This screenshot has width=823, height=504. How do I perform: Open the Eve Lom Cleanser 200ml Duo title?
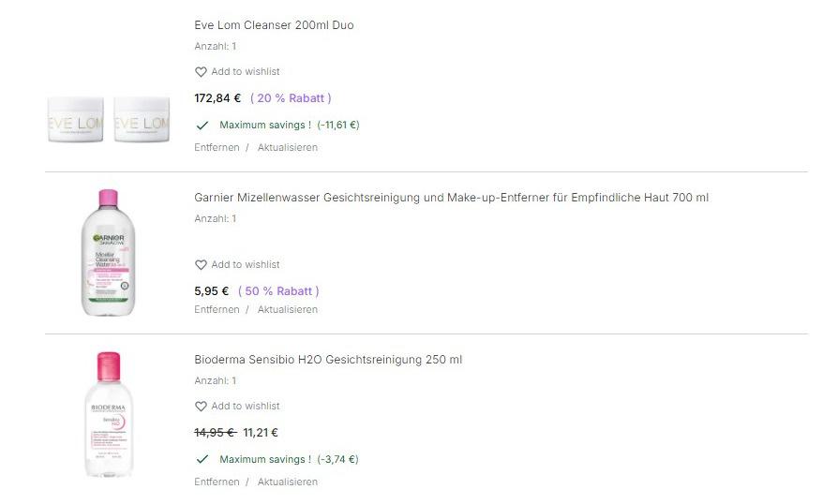tap(274, 25)
